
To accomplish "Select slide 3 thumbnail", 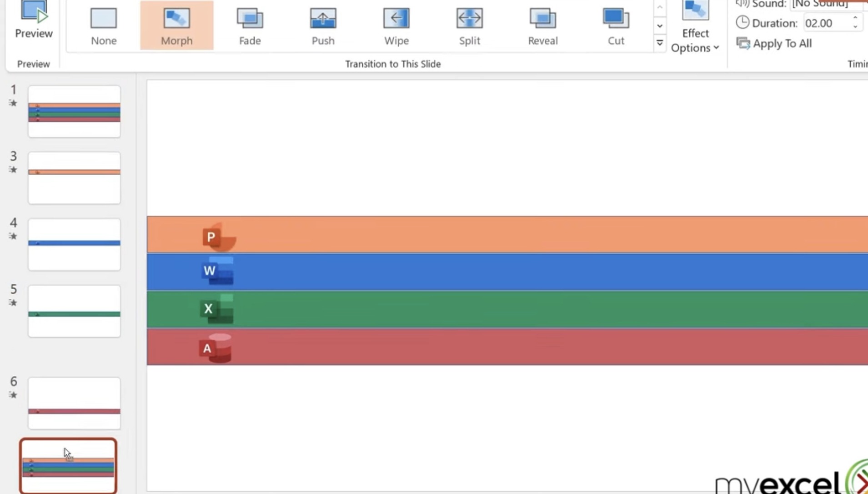I will click(74, 178).
